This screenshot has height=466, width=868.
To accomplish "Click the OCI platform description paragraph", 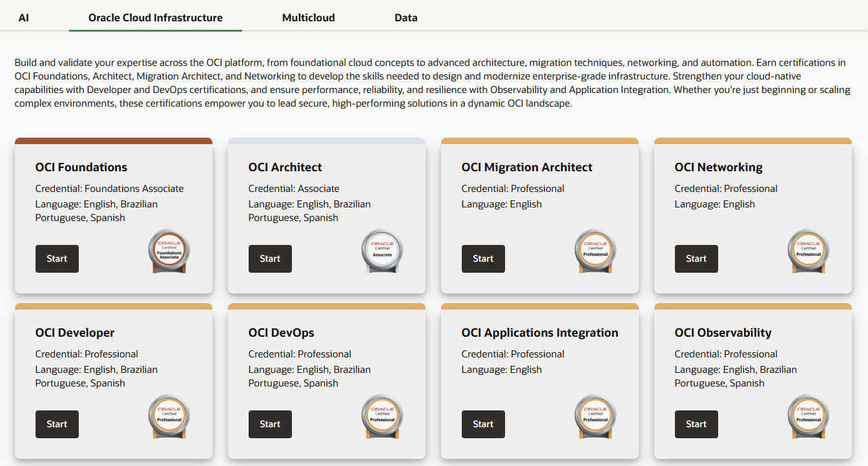I will pos(433,83).
